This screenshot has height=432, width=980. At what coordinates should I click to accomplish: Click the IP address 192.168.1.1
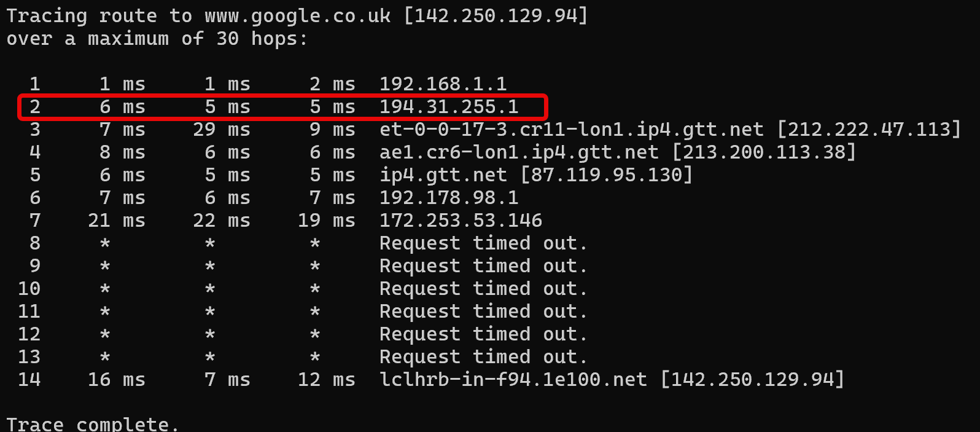pyautogui.click(x=443, y=84)
